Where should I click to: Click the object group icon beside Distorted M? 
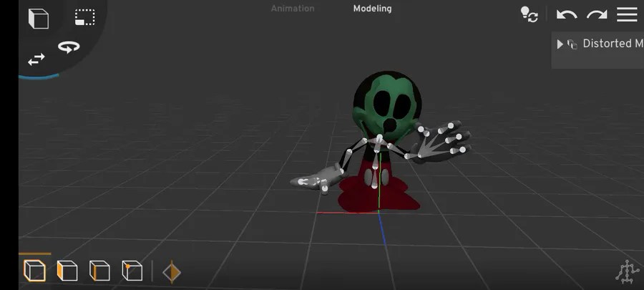[572, 44]
